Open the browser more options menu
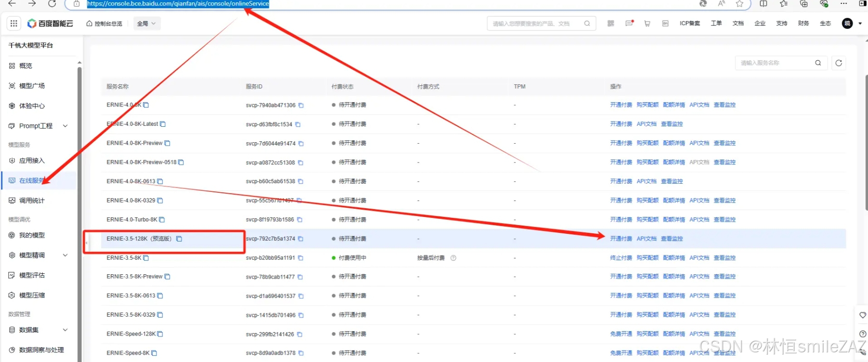The height and width of the screenshot is (362, 868). click(843, 3)
